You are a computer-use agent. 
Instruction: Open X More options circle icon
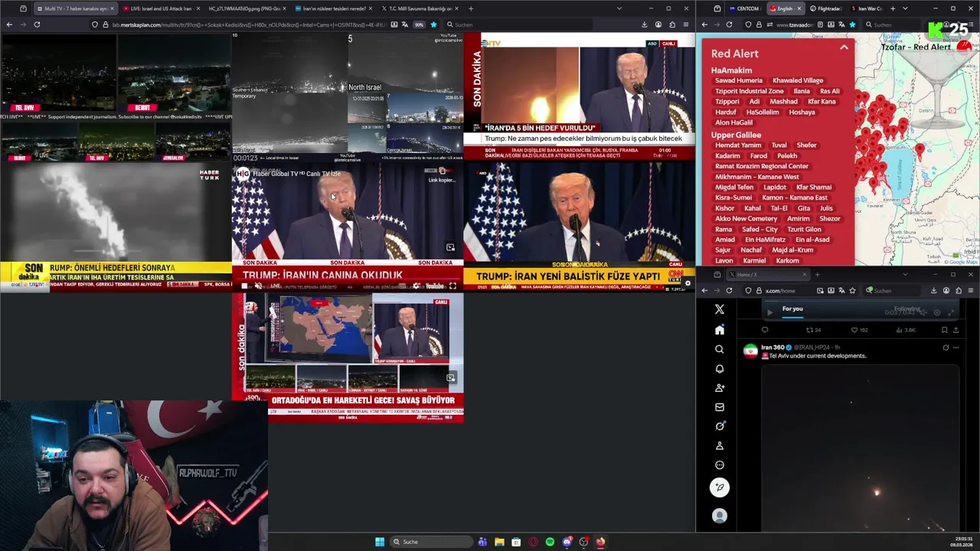(719, 465)
